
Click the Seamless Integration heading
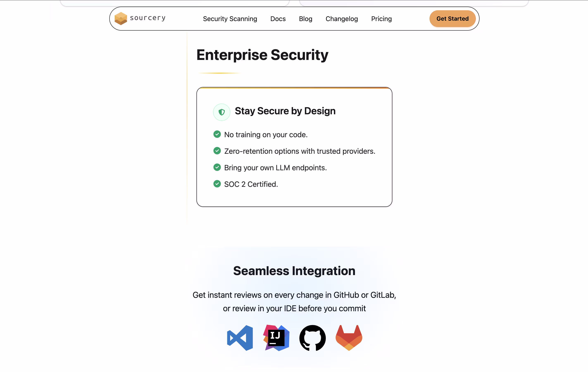[x=294, y=271]
